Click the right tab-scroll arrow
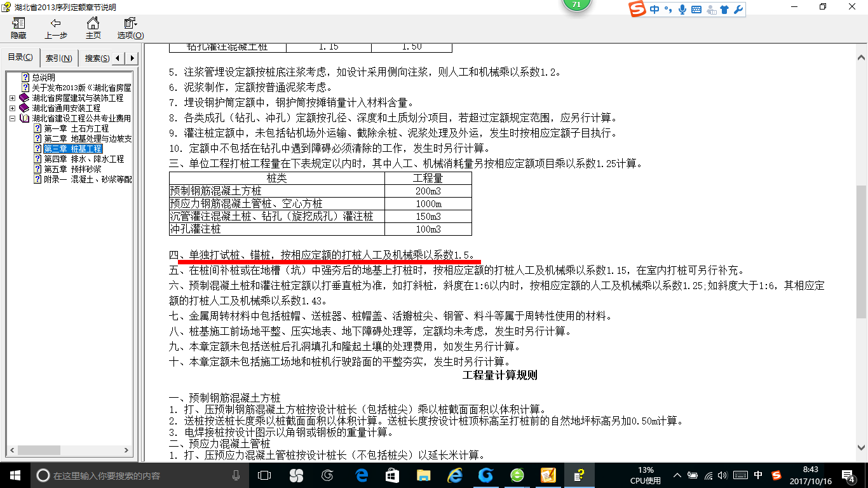The width and height of the screenshot is (868, 488). click(x=132, y=58)
